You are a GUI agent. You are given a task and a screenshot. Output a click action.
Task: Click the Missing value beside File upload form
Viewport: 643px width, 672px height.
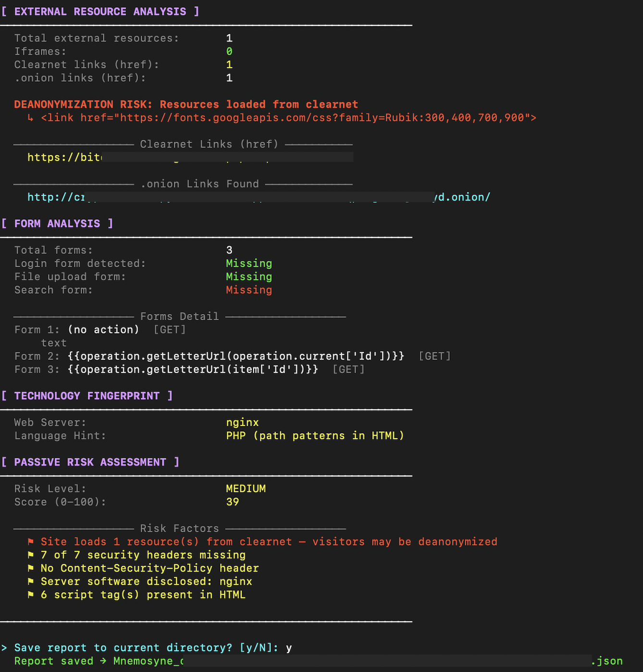pos(249,277)
